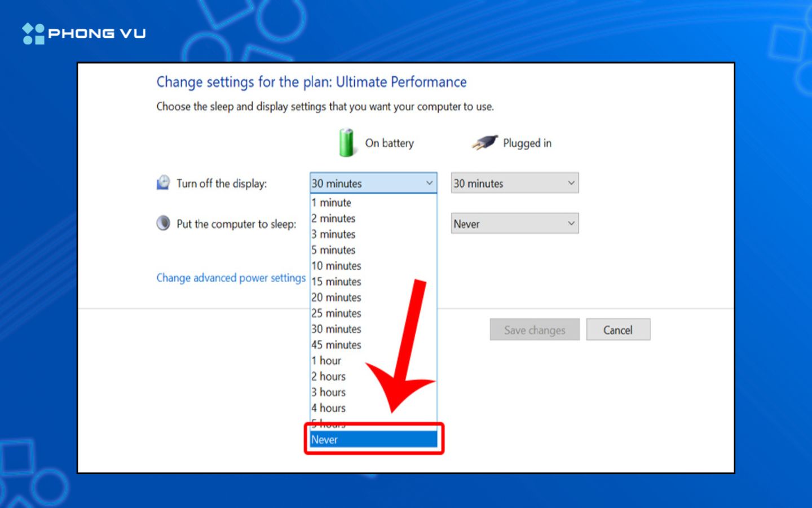
Task: Select Never from the dropdown list
Action: tap(373, 440)
